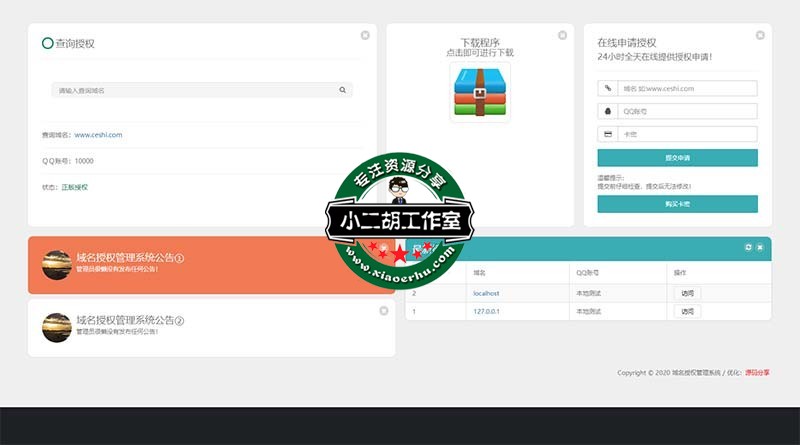Open the www.ceshi.com link

98,134
